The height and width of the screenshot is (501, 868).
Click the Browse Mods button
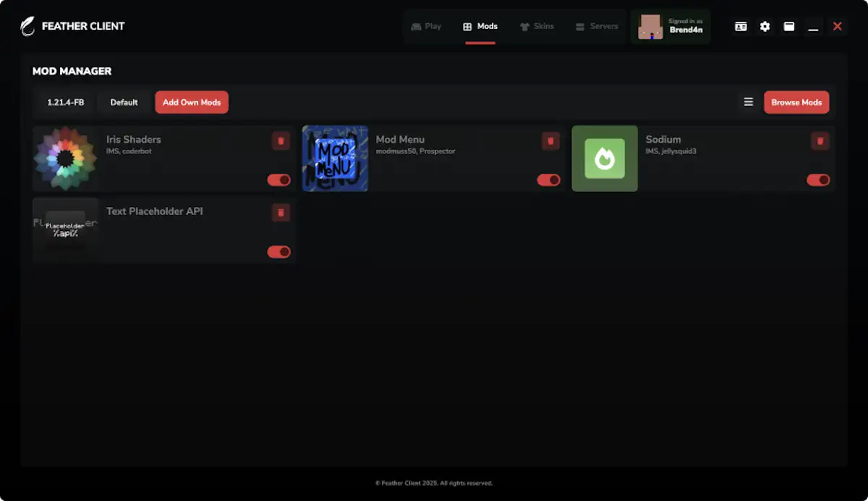point(796,102)
